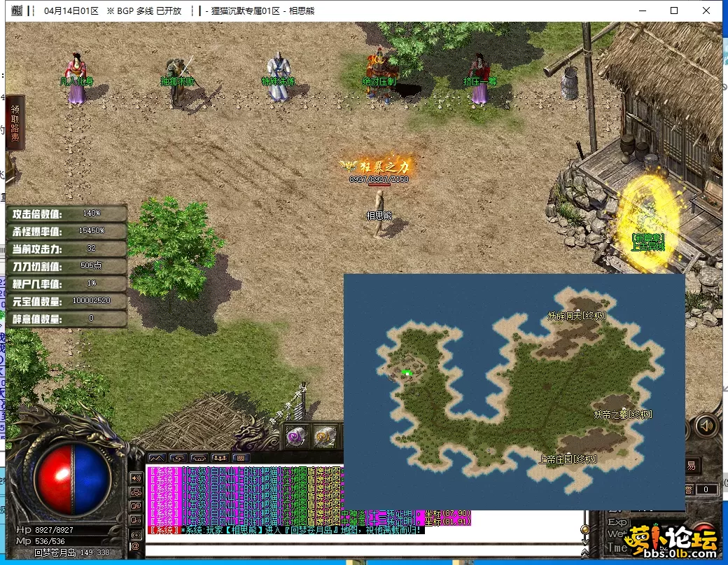Click the gold chat scrollbar knob
This screenshot has width=728, height=565.
(x=585, y=529)
